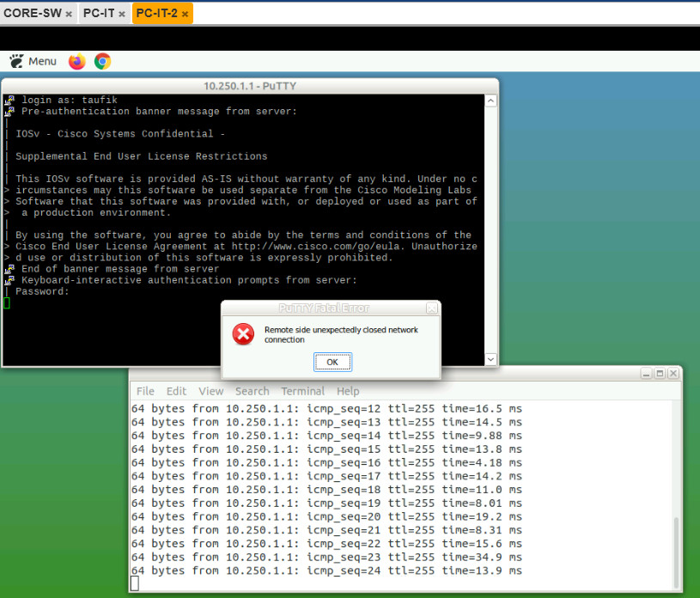The width and height of the screenshot is (700, 598).
Task: Click the icmp_seq=14 ping reply line
Action: point(326,436)
